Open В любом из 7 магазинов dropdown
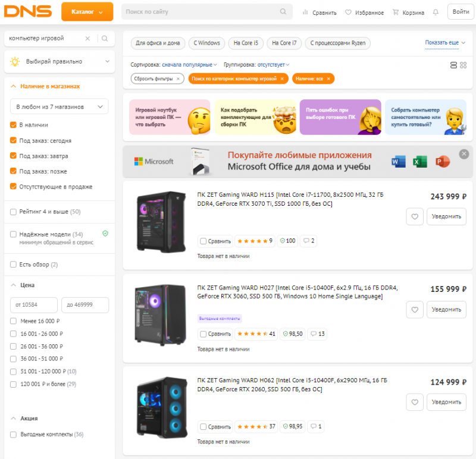476x459 pixels. pos(59,107)
